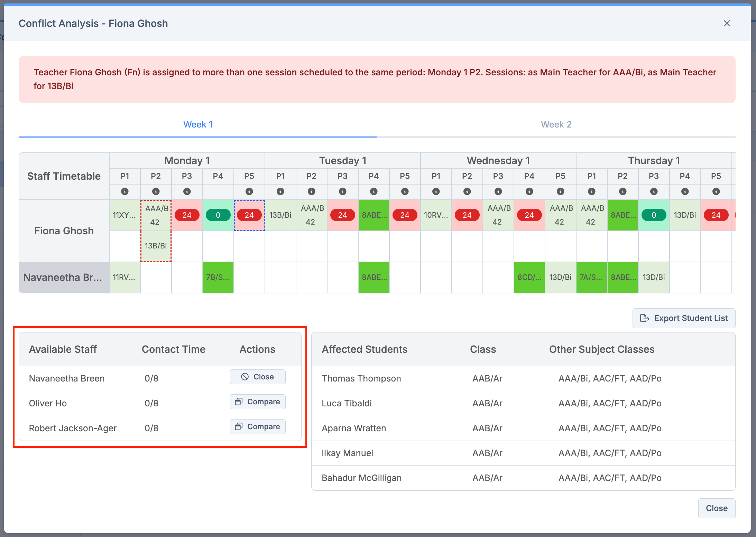The height and width of the screenshot is (537, 756).
Task: Compare Oliver Ho's timetable
Action: pos(257,402)
